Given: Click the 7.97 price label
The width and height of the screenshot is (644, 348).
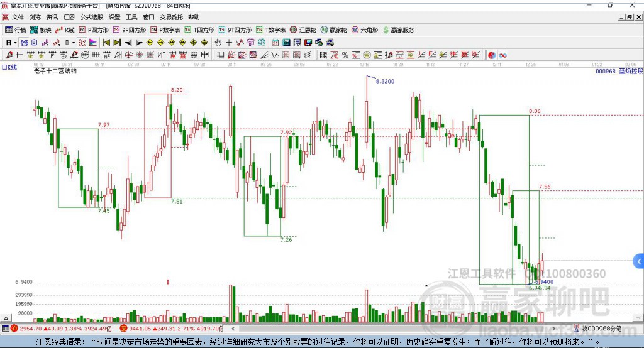Looking at the screenshot, I should click(x=104, y=125).
